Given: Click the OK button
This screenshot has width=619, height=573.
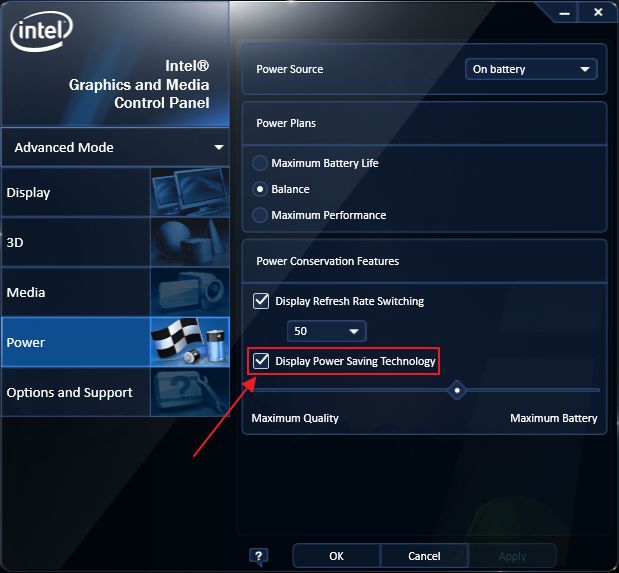Looking at the screenshot, I should click(x=336, y=556).
